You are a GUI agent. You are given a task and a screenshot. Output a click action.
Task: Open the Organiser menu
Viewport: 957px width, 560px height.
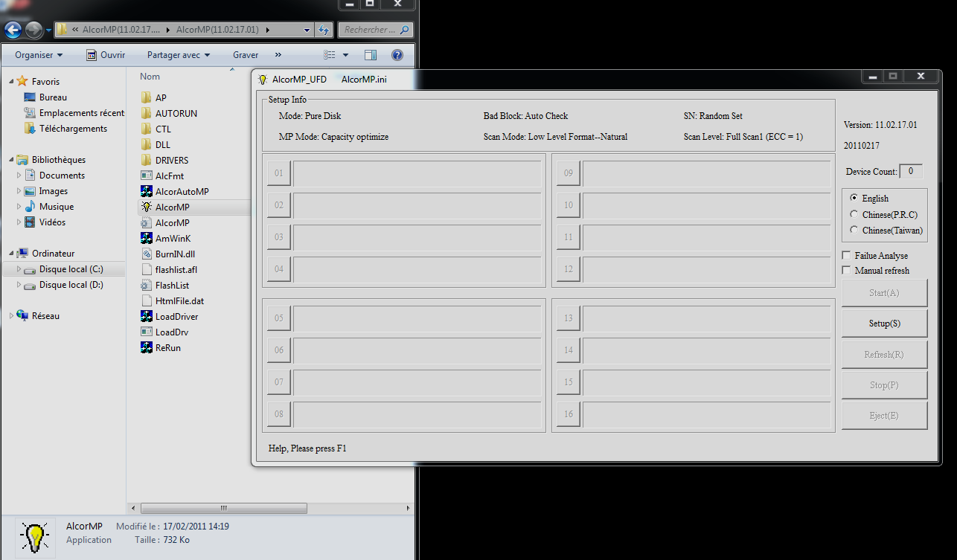pyautogui.click(x=39, y=55)
